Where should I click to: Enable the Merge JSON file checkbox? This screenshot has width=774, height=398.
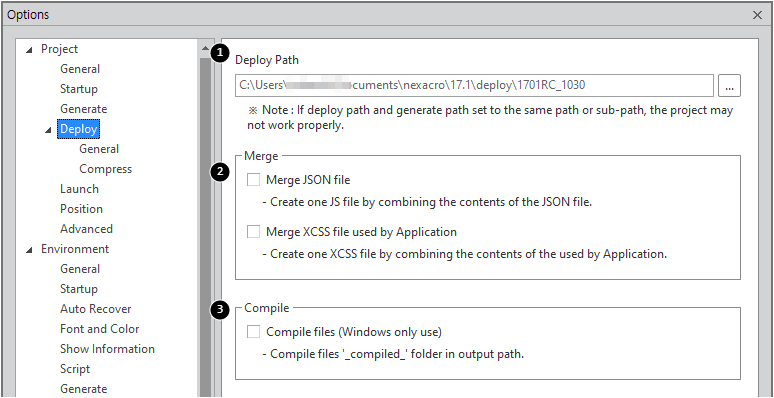(x=254, y=180)
